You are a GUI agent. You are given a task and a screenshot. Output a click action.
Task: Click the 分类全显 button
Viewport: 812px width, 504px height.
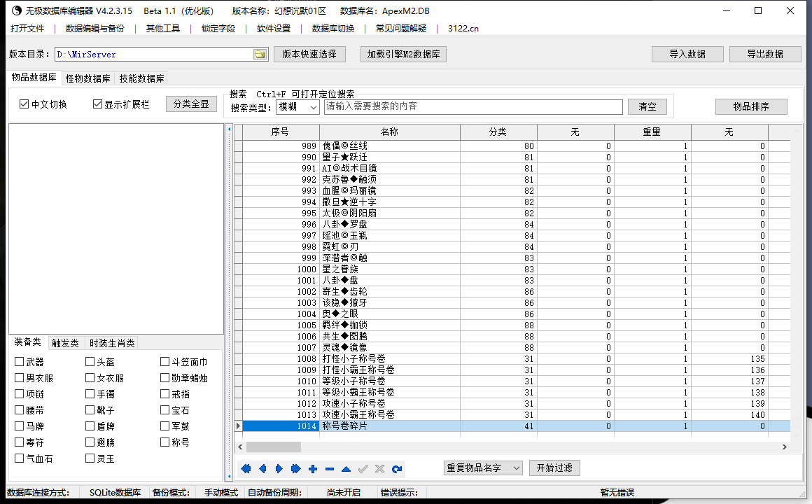[x=191, y=104]
